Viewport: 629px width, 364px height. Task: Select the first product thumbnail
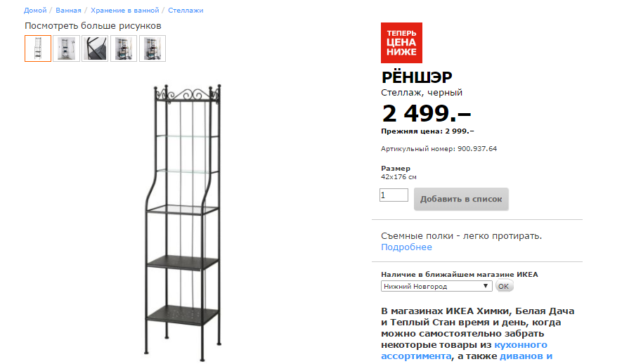tap(37, 48)
